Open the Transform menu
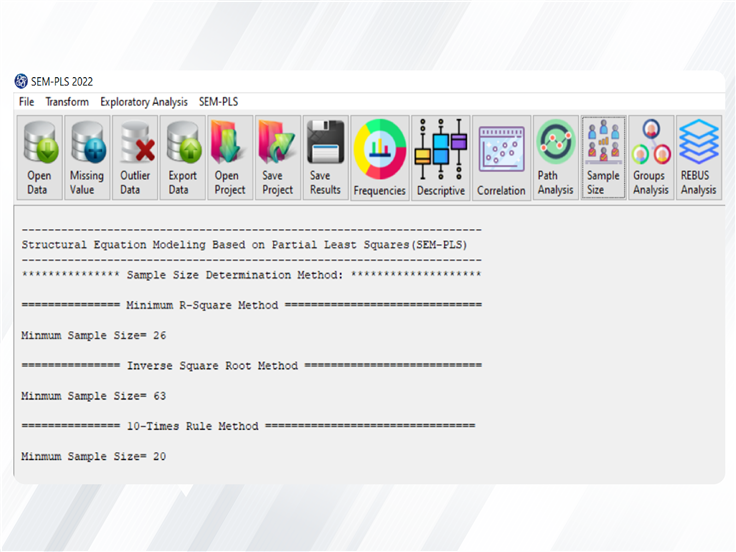The height and width of the screenshot is (552, 736). (x=67, y=102)
